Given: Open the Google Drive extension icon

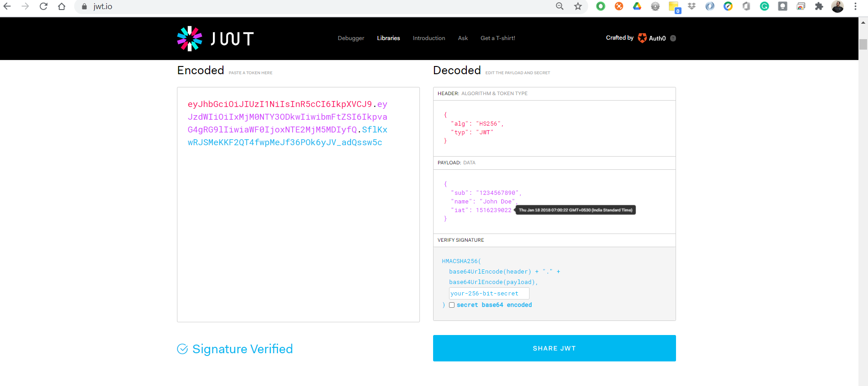Looking at the screenshot, I should 637,6.
